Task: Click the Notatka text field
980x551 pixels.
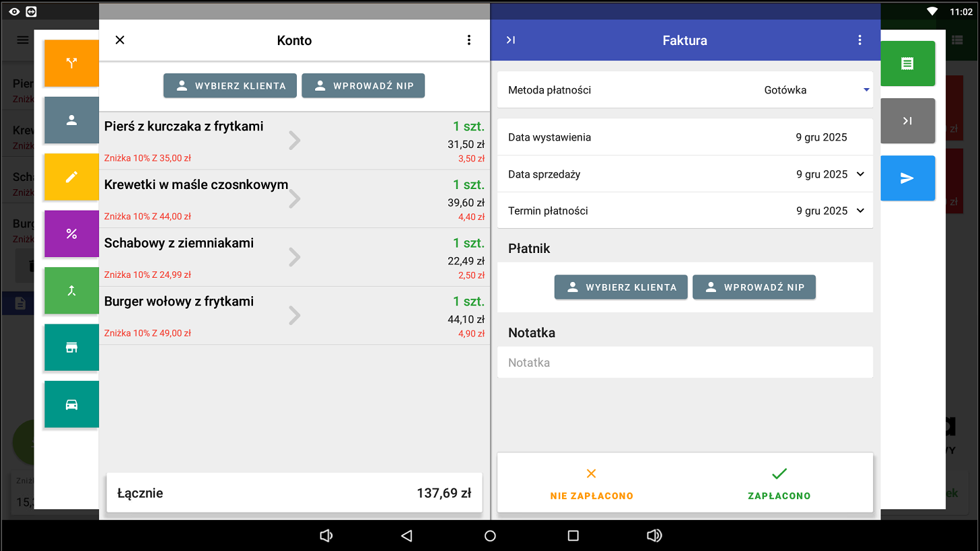Action: point(685,363)
